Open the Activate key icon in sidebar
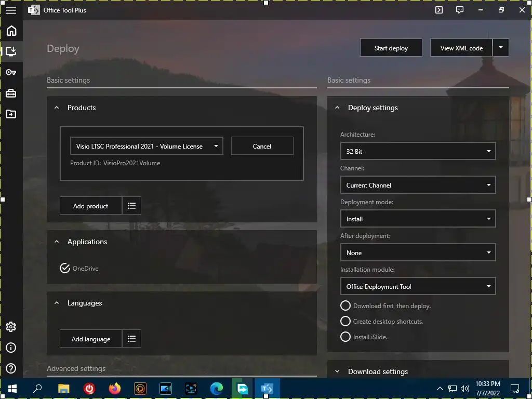Screen dimensions: 532x399 (11, 72)
